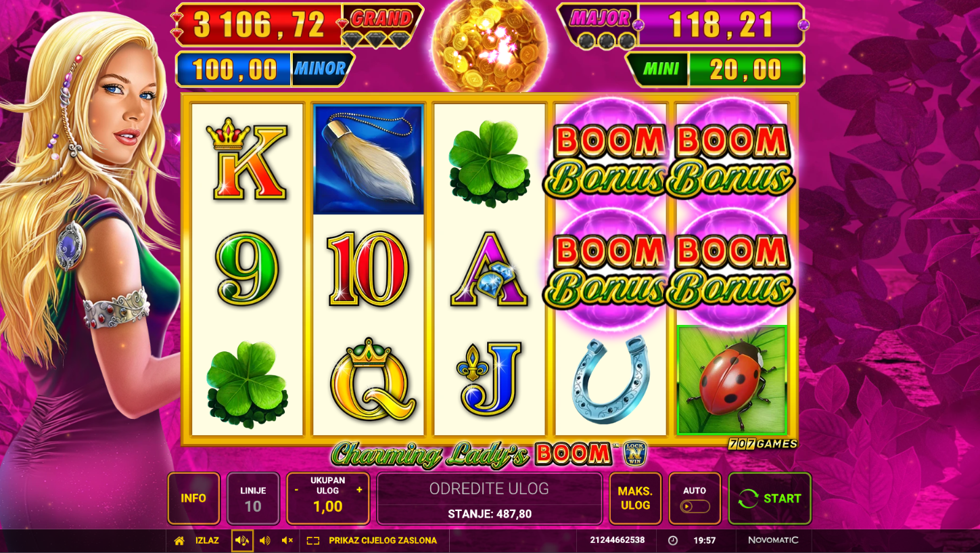
Task: Click PRIKAZ CIJELOG ZASLONA label
Action: (x=383, y=541)
